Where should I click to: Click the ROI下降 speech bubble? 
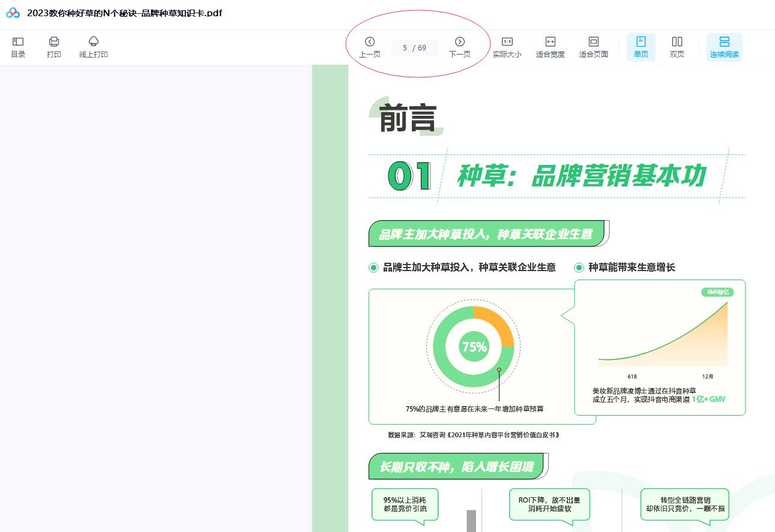pos(549,504)
